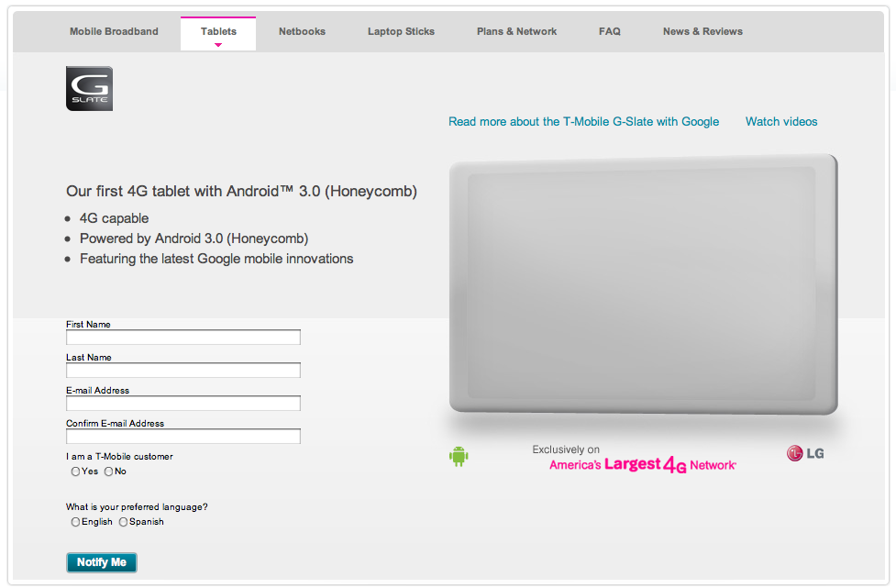Open the Laptop Sticks tab
Screen dimensions: 896x588
tap(401, 31)
